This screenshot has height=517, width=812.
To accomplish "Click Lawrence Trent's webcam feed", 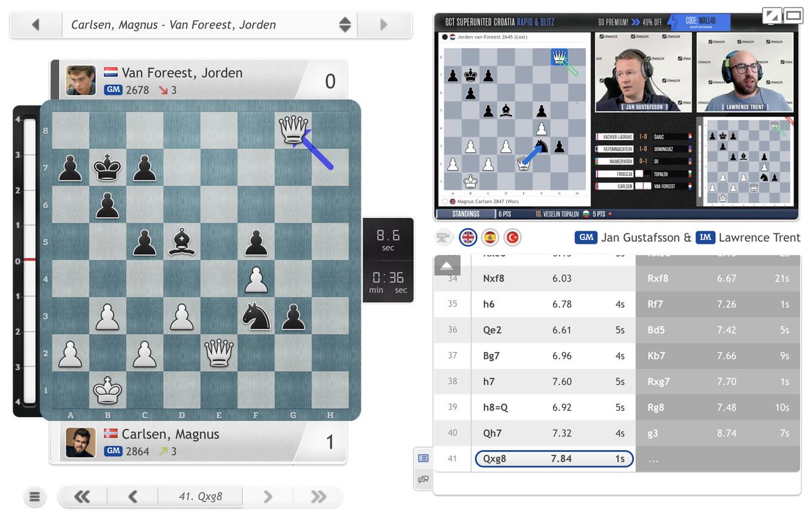I will (744, 72).
